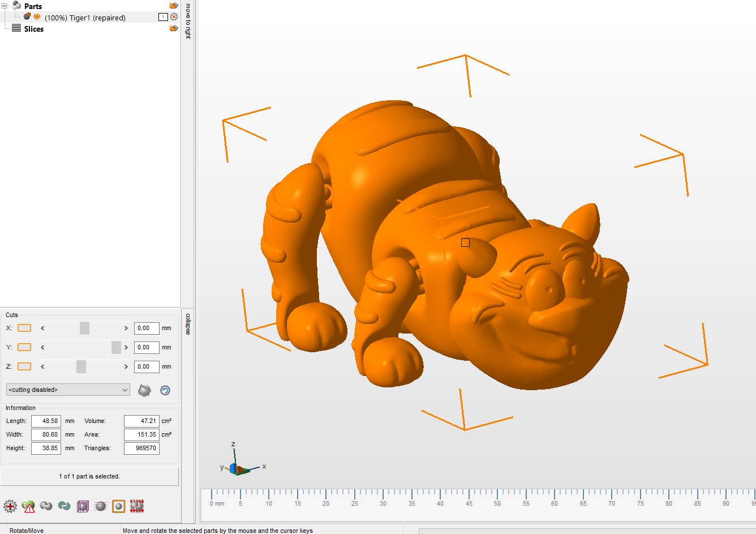This screenshot has width=756, height=534.
Task: Click the color number box beside Tiger1
Action: [163, 17]
